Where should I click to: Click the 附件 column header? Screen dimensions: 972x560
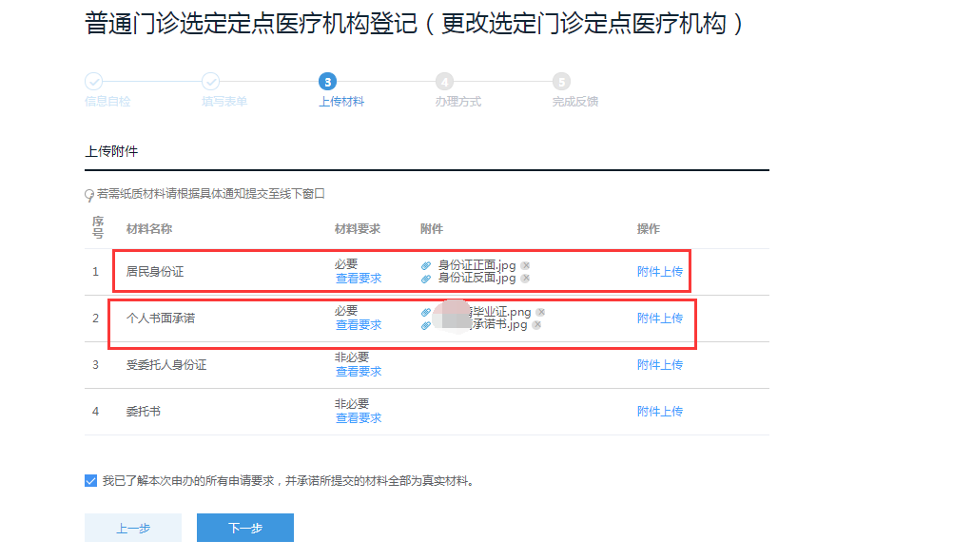pos(432,228)
